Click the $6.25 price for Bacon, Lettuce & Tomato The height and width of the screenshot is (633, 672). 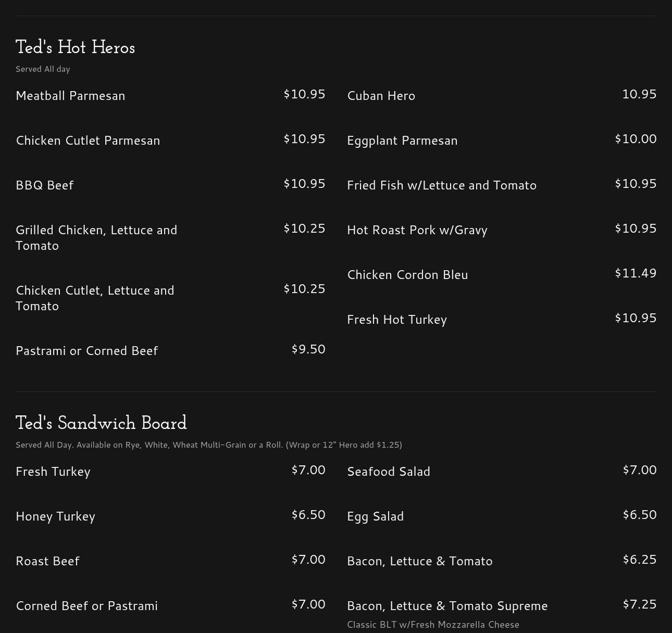click(640, 560)
